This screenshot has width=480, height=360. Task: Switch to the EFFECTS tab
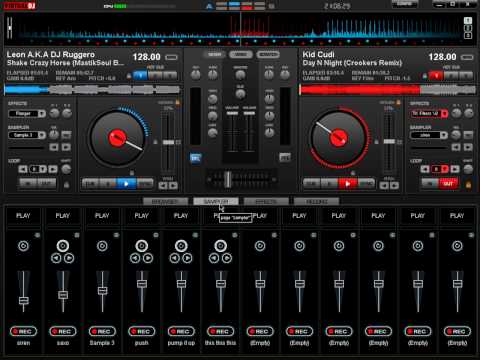coord(266,201)
